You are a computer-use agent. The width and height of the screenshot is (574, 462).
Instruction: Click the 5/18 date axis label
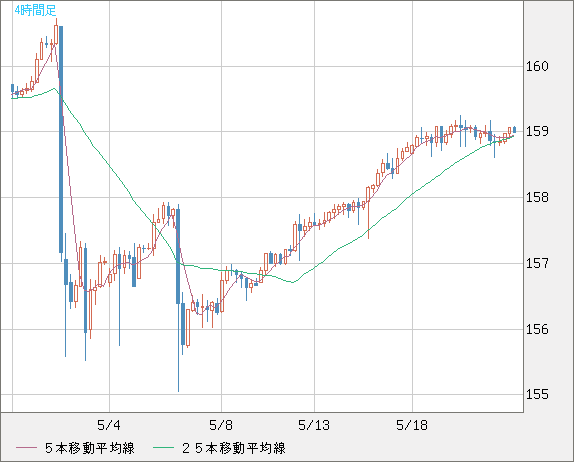pyautogui.click(x=412, y=425)
